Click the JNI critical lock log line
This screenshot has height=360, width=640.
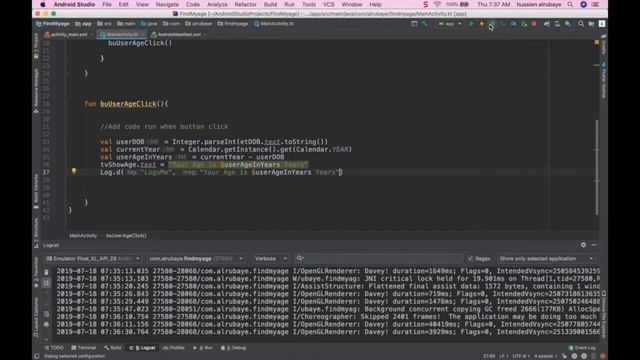(x=327, y=279)
